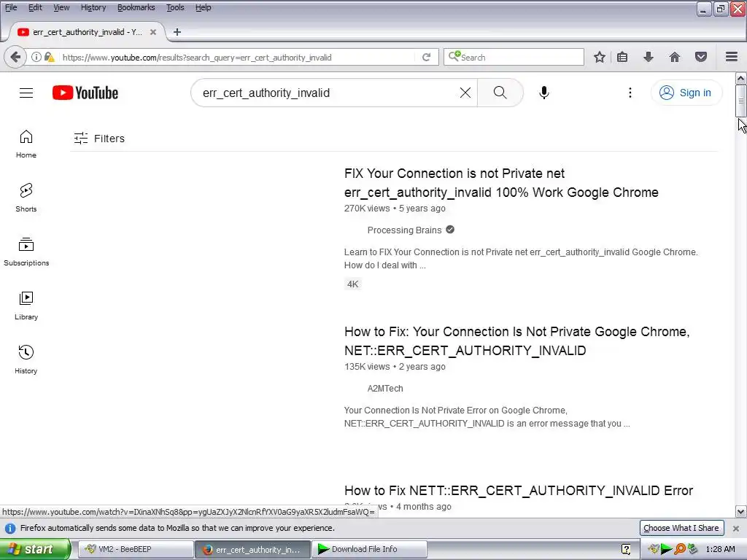Open a new tab with plus button
The image size is (747, 560).
[x=177, y=32]
